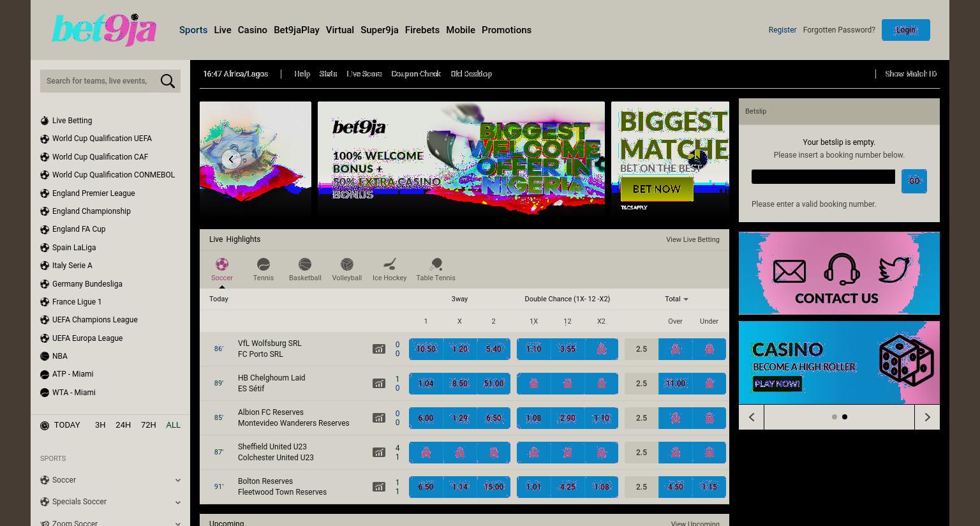
Task: Click the Login button
Action: click(x=906, y=30)
